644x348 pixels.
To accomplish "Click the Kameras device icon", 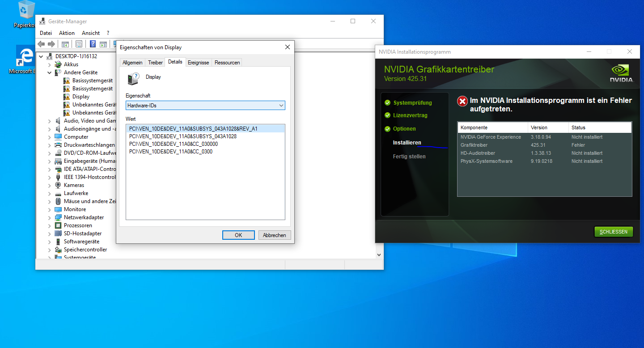I will (58, 185).
